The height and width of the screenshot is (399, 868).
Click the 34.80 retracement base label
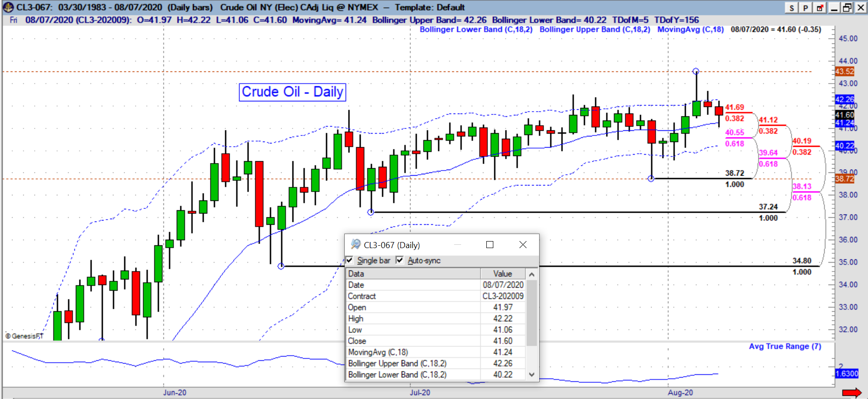click(802, 261)
